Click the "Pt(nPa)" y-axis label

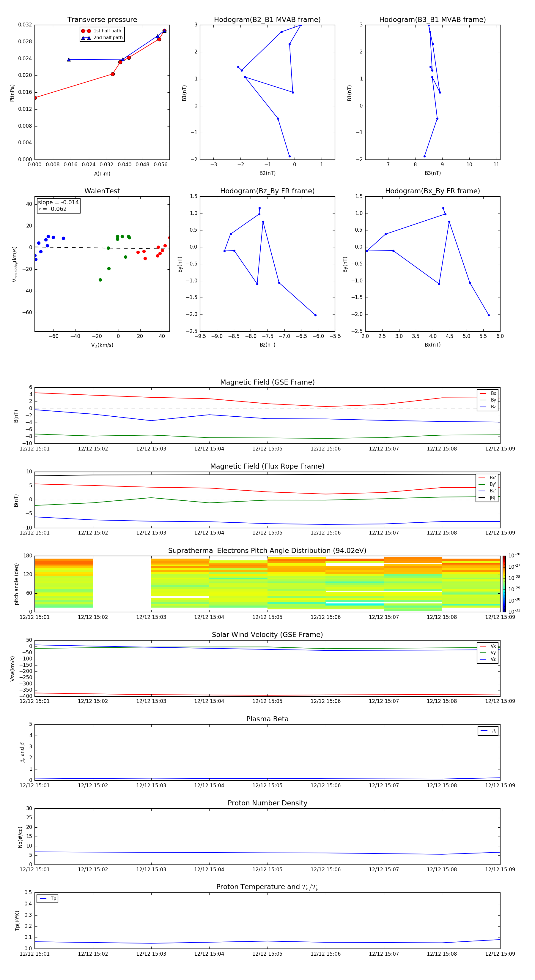[12, 93]
